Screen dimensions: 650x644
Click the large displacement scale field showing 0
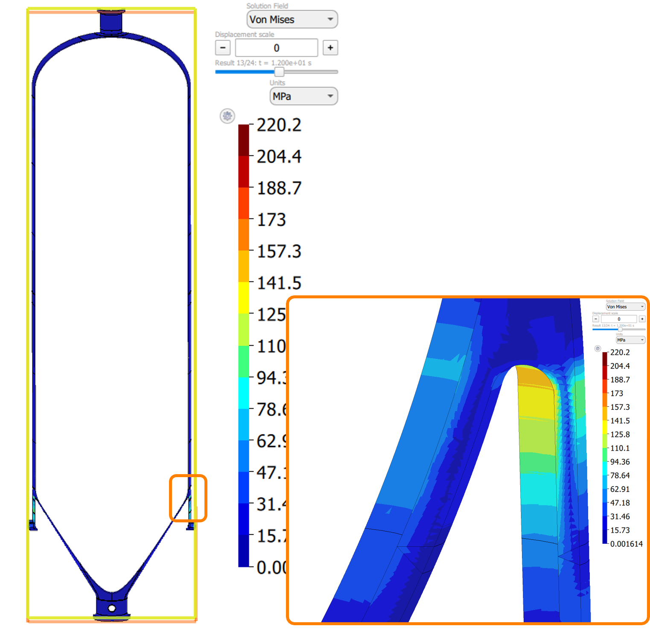(x=277, y=48)
